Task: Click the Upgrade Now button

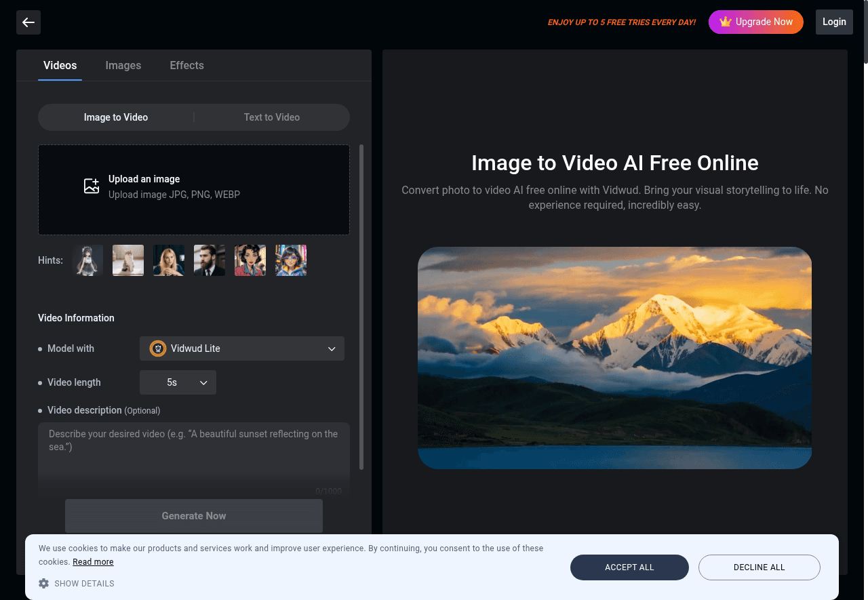Action: click(755, 22)
